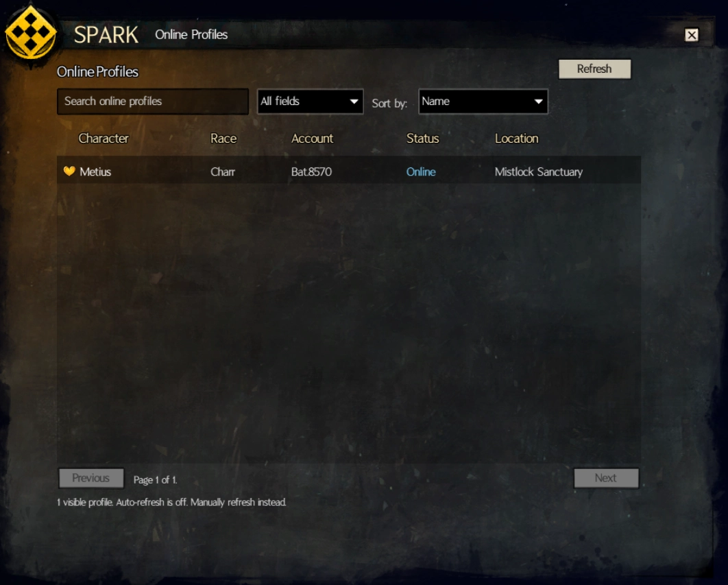Click the auto-refresh status message
The height and width of the screenshot is (585, 728).
(x=171, y=502)
